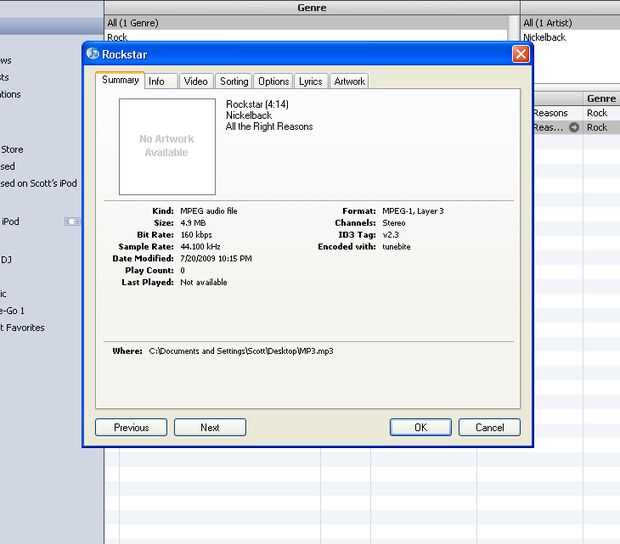Confirm with the OK button

pyautogui.click(x=421, y=427)
